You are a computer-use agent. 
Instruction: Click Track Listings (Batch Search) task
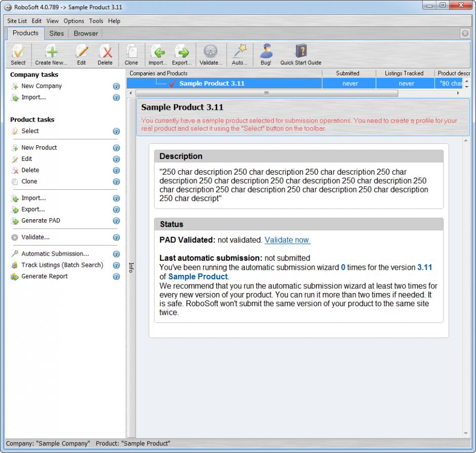(x=62, y=265)
